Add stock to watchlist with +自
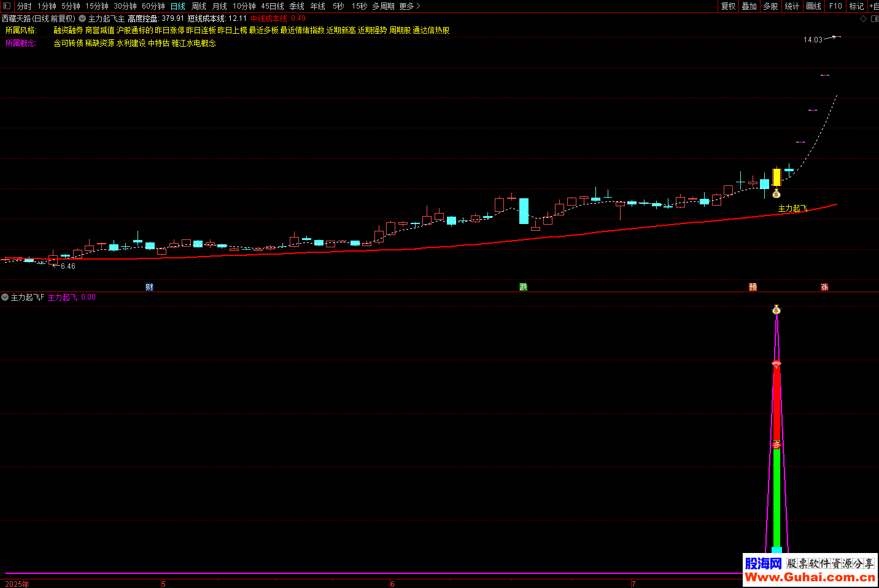This screenshot has height=588, width=879. click(x=874, y=6)
